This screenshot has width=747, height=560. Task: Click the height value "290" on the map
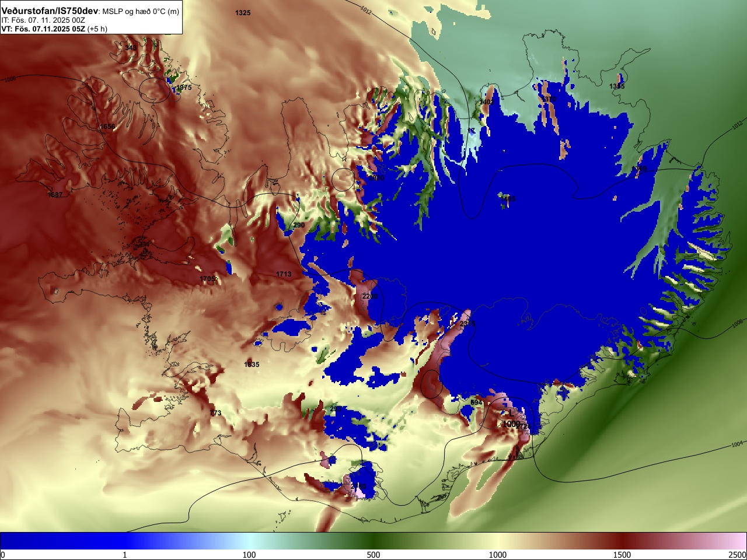[299, 225]
